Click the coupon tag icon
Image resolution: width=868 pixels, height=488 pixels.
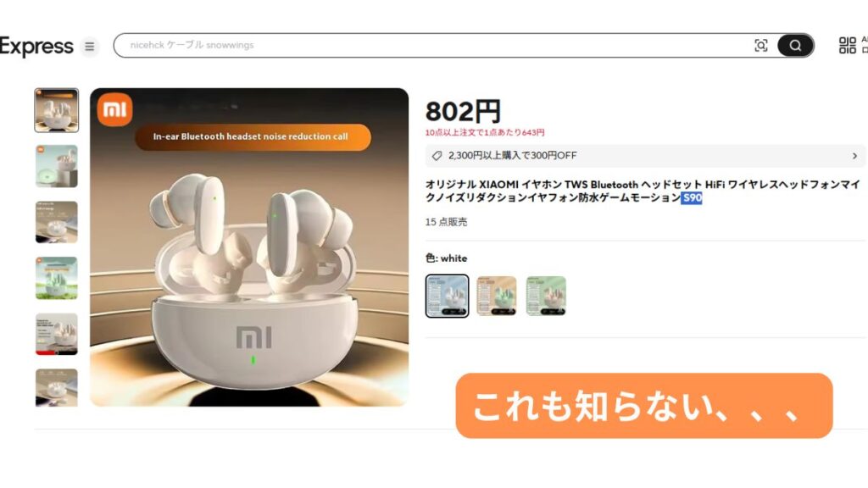click(x=437, y=156)
